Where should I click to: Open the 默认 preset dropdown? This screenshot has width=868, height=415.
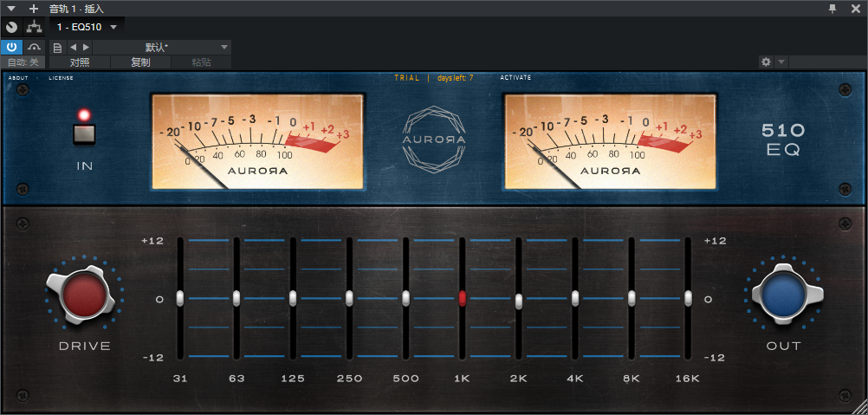pos(162,47)
